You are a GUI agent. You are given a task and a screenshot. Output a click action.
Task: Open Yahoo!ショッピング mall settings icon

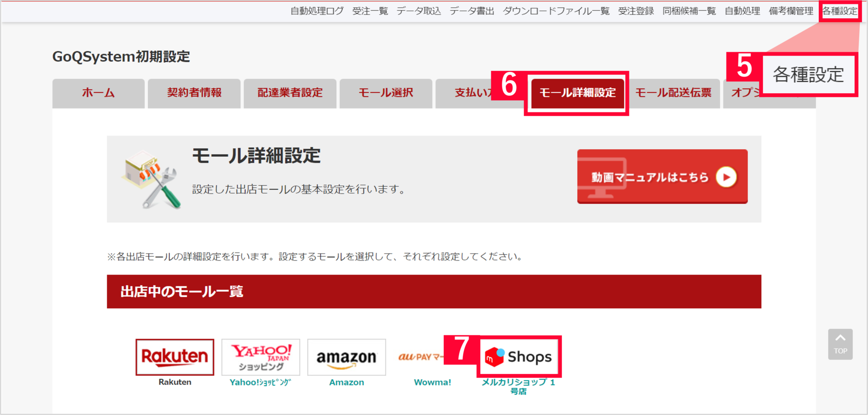(x=261, y=357)
